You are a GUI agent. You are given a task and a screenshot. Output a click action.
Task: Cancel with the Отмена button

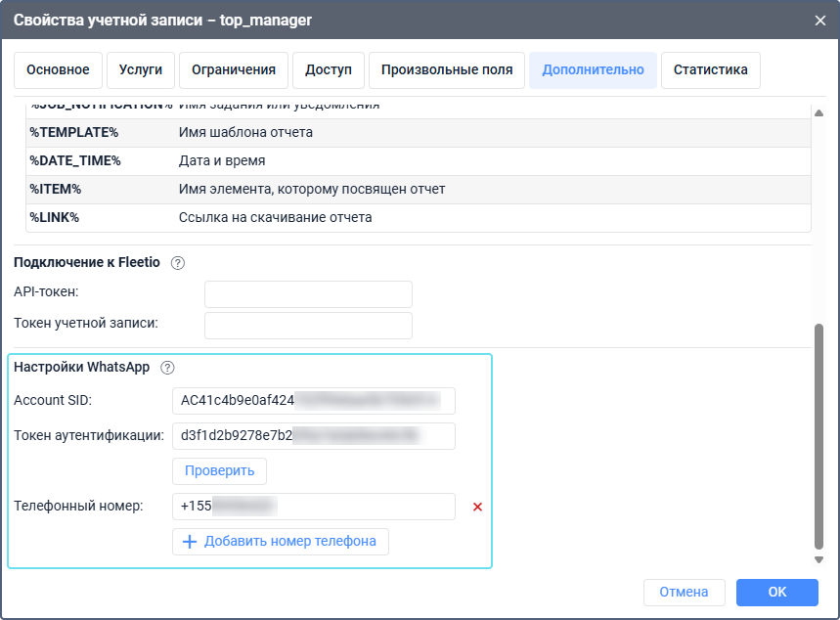point(684,593)
